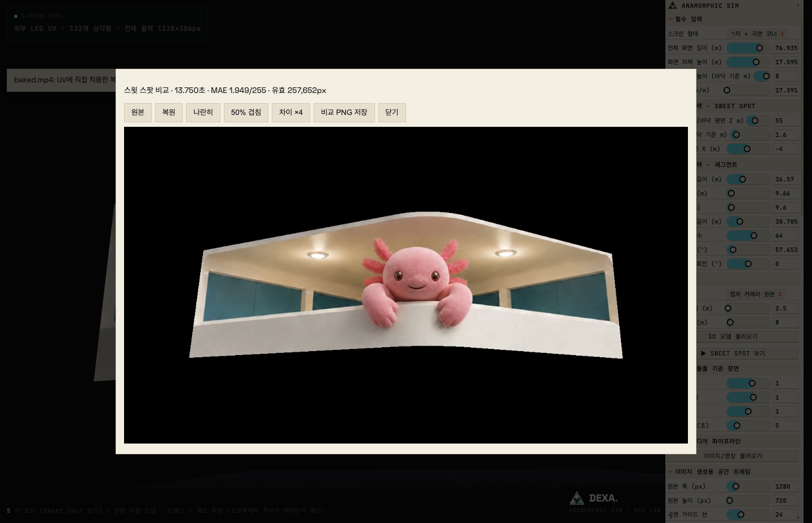Image resolution: width=812 pixels, height=523 pixels.
Task: Enable the 차이 ×4 difference view
Action: 291,112
